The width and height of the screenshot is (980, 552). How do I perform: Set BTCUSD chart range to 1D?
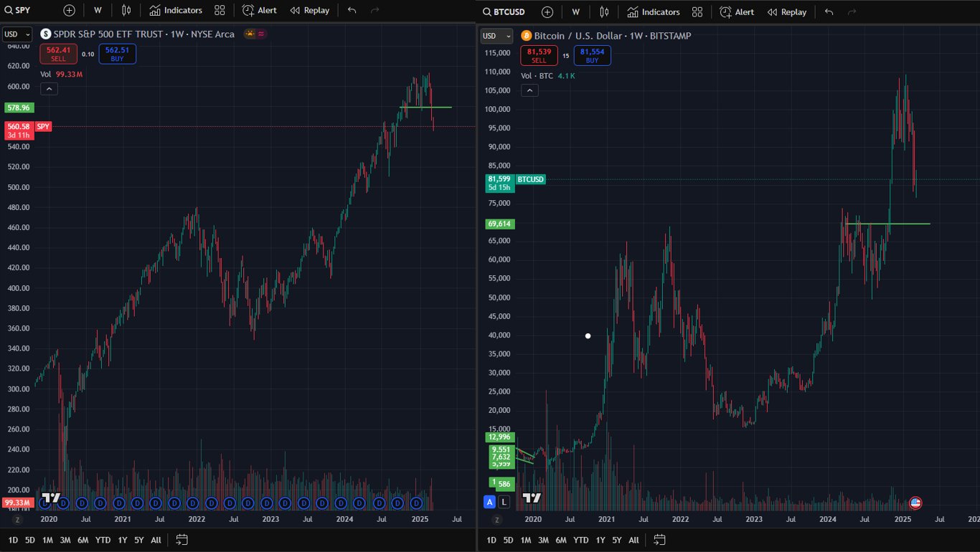point(491,540)
